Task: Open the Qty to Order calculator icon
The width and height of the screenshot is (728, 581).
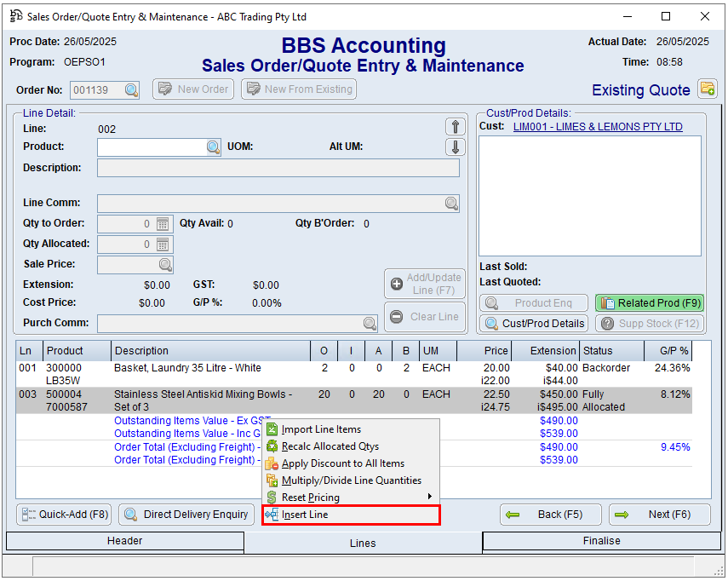Action: (x=163, y=224)
